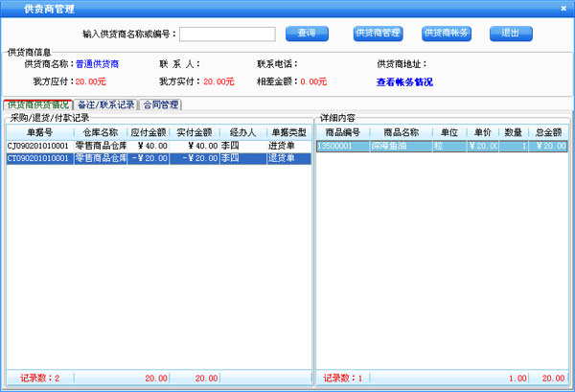Switch to the 供货商供货情况 tab
This screenshot has height=392, width=575.
pos(37,104)
